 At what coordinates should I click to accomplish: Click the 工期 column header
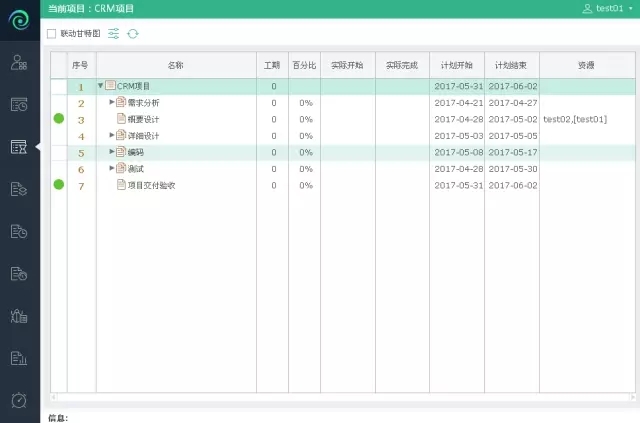coord(272,65)
